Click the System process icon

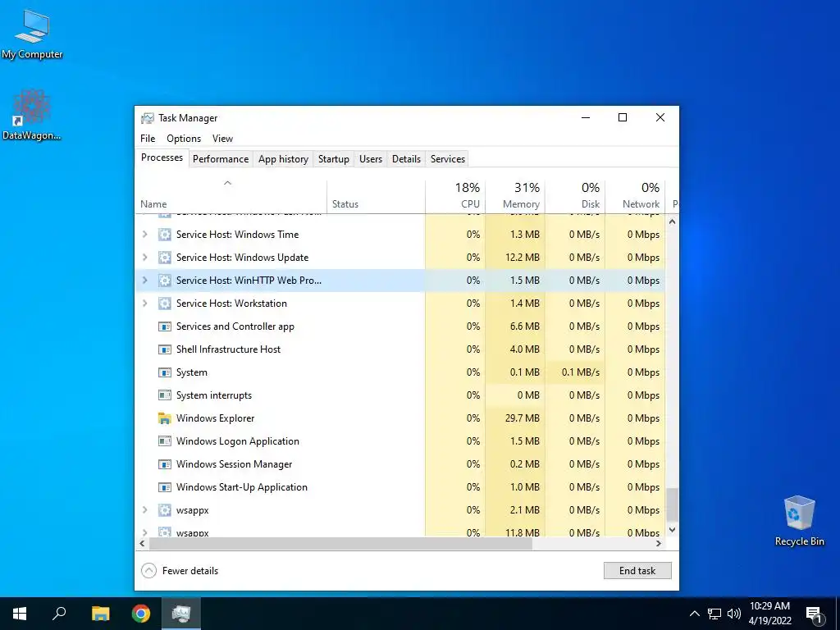click(164, 373)
